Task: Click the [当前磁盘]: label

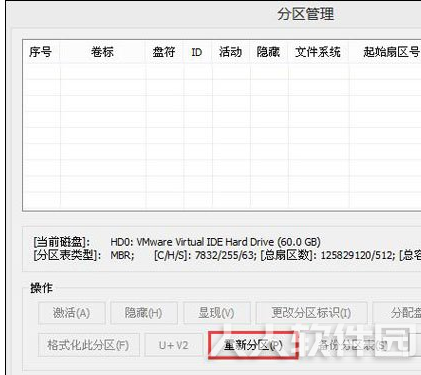Action: tap(61, 242)
